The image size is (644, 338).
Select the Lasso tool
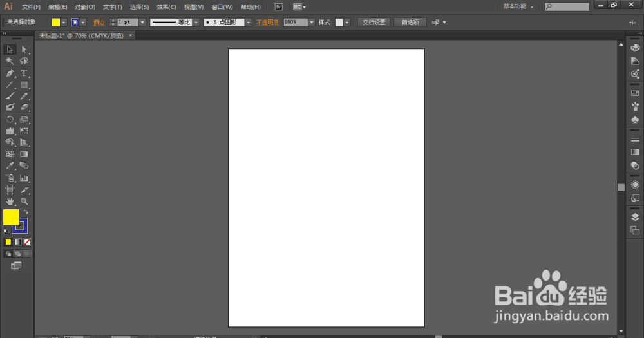point(24,61)
